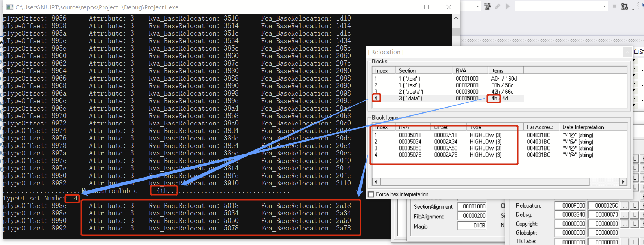Click the Blocks 'Index' column header
This screenshot has height=245, width=644.
click(384, 70)
